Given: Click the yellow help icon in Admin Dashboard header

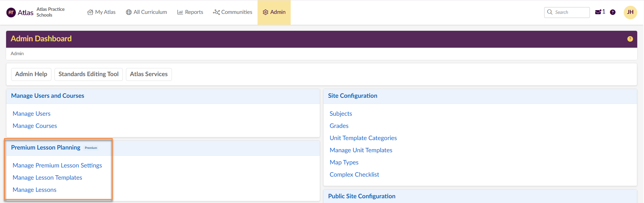Looking at the screenshot, I should [x=630, y=39].
